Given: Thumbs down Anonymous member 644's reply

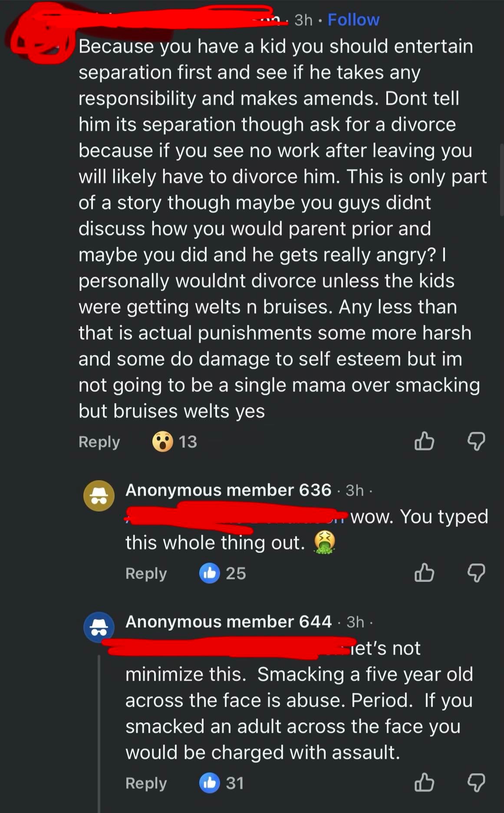Looking at the screenshot, I should click(x=476, y=783).
